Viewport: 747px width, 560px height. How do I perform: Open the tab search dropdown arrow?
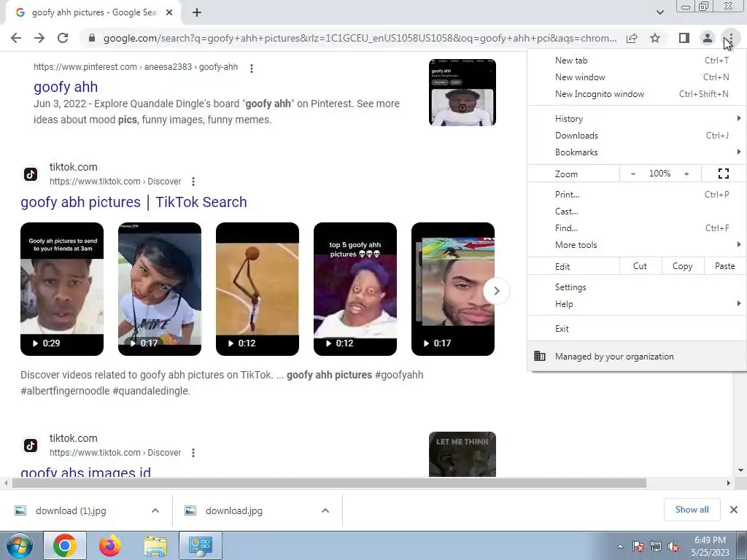coord(659,12)
